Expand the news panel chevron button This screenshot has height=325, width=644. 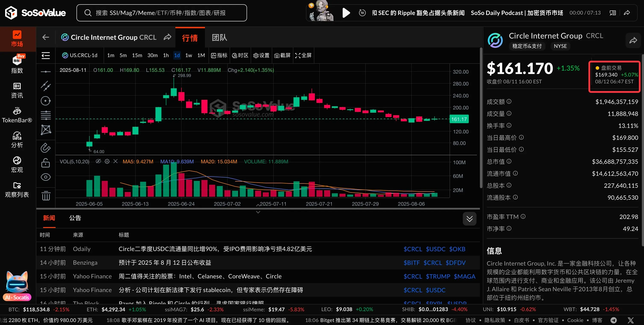[x=469, y=219]
